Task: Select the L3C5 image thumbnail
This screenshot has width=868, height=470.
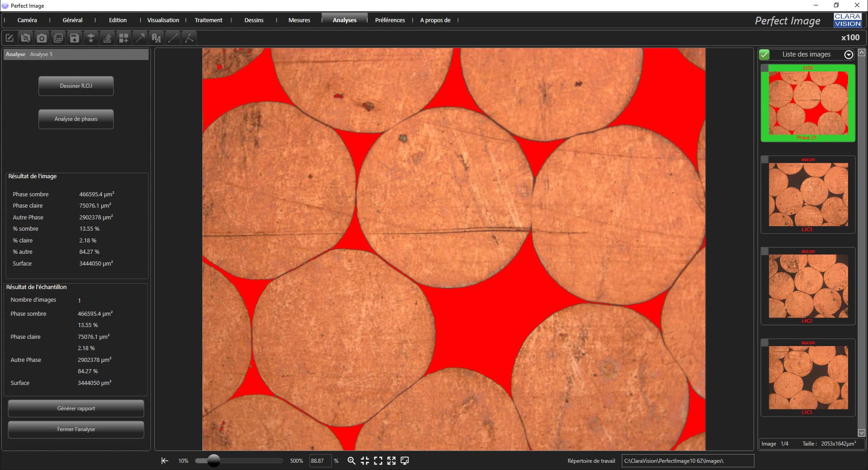Action: coord(808,378)
